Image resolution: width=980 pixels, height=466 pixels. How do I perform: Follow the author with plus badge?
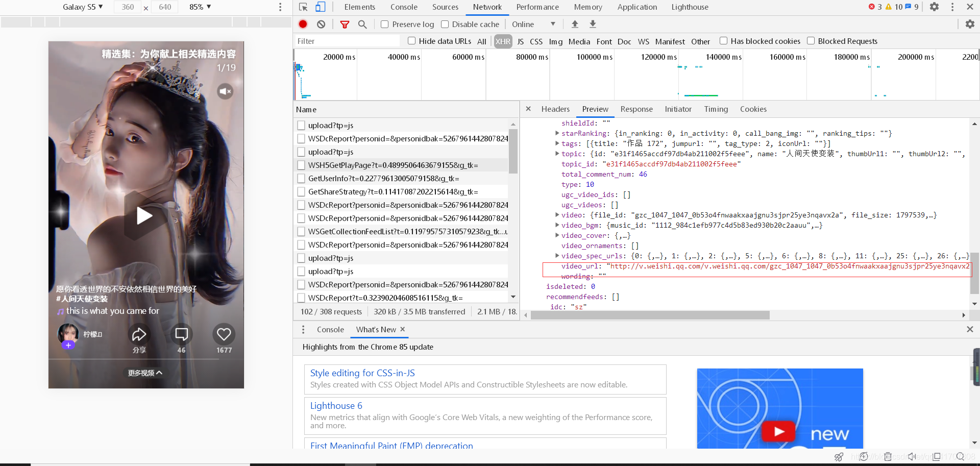tap(68, 345)
